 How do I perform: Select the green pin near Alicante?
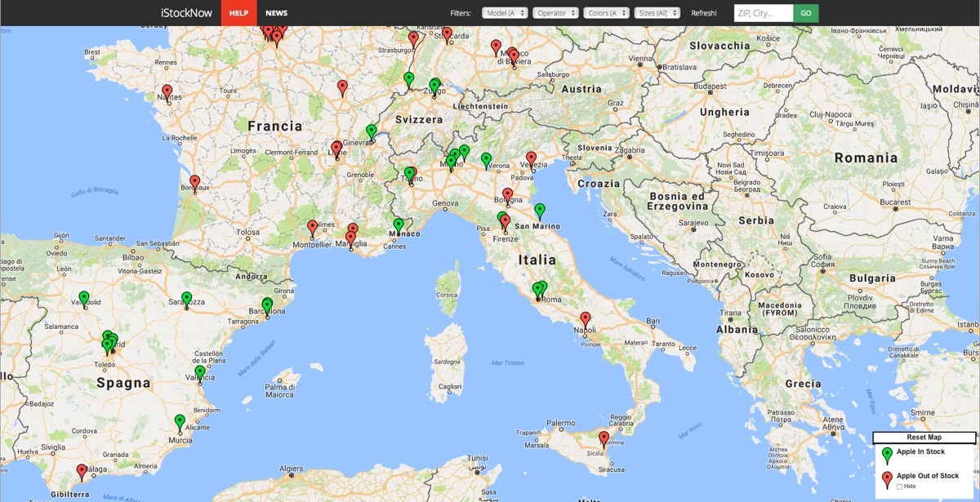[180, 423]
